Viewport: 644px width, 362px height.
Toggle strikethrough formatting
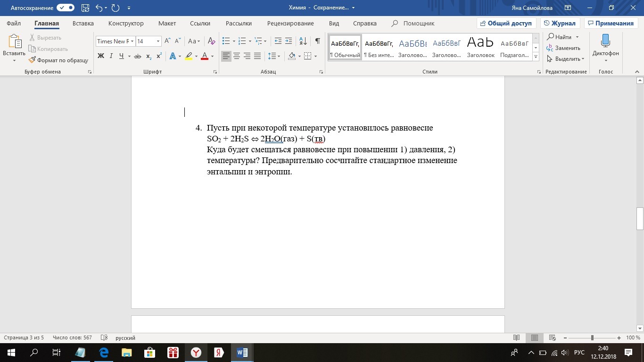pos(137,56)
